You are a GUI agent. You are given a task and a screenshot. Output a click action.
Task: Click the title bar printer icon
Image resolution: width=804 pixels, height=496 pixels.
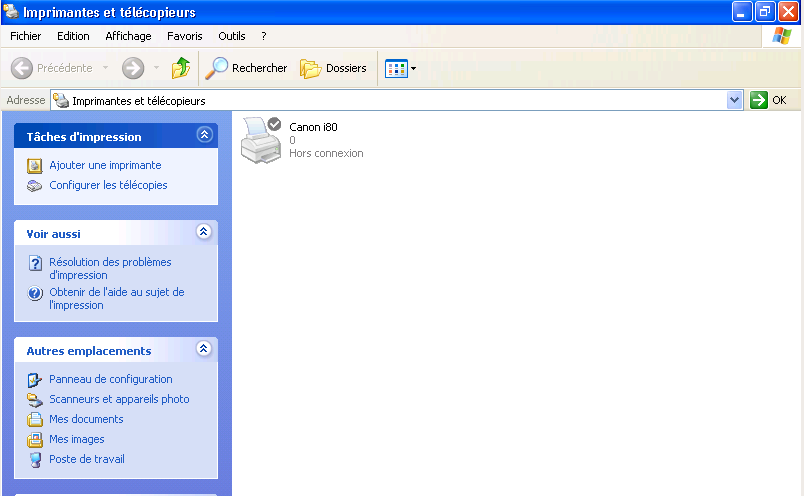(11, 12)
